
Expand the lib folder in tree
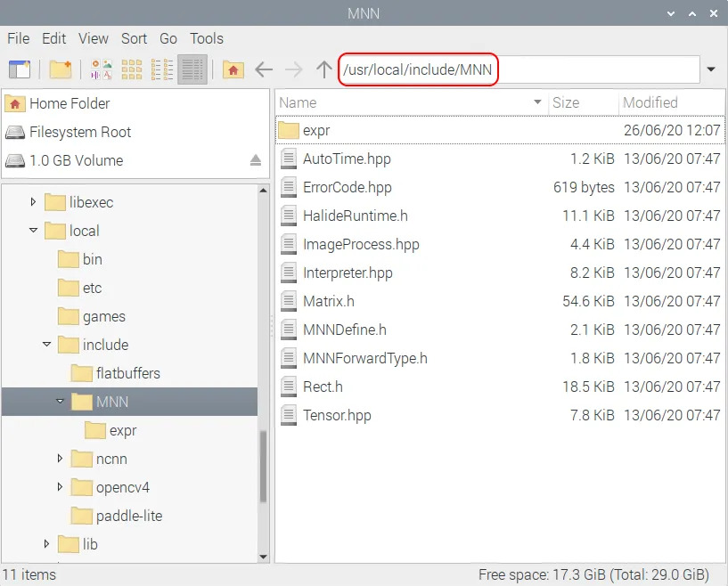pyautogui.click(x=46, y=544)
